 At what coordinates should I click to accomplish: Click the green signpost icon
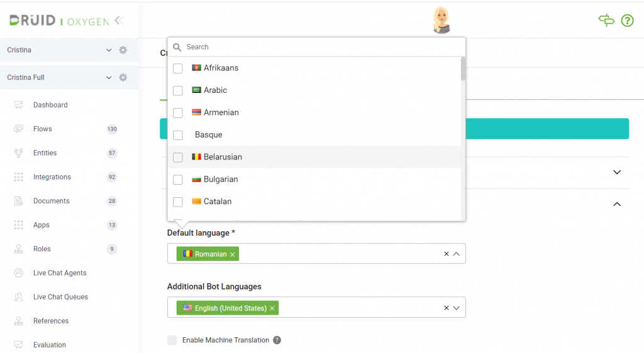tap(606, 20)
